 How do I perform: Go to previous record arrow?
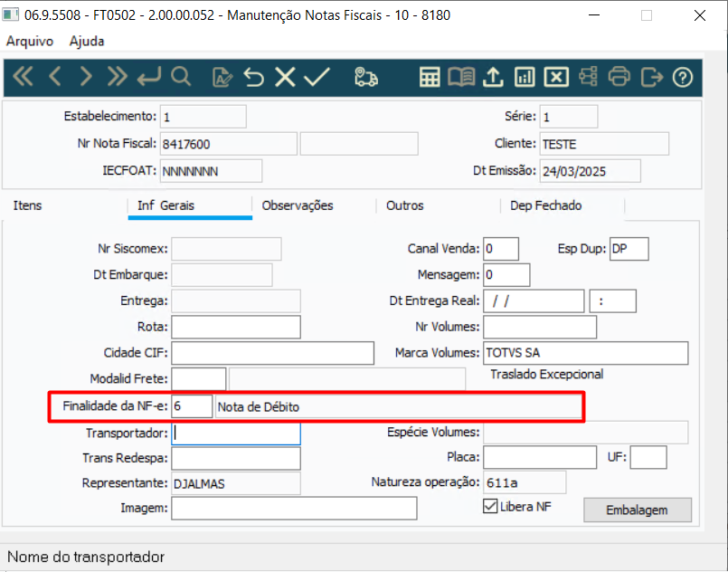pyautogui.click(x=55, y=77)
